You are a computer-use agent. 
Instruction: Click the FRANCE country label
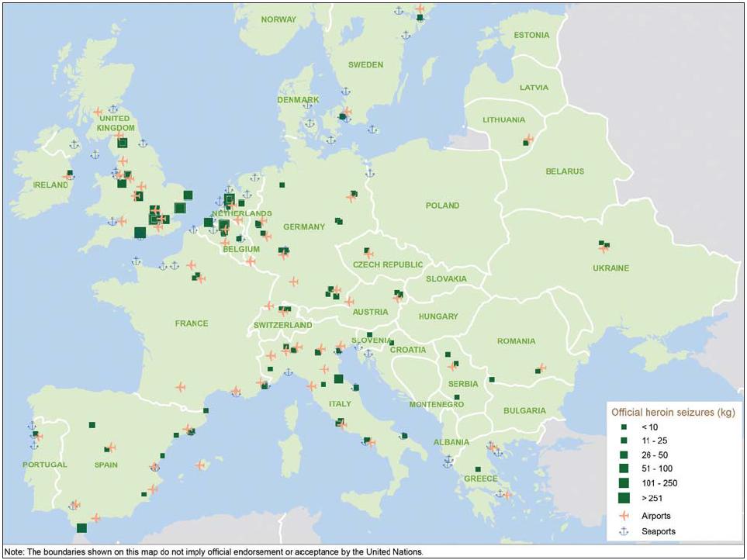(192, 323)
